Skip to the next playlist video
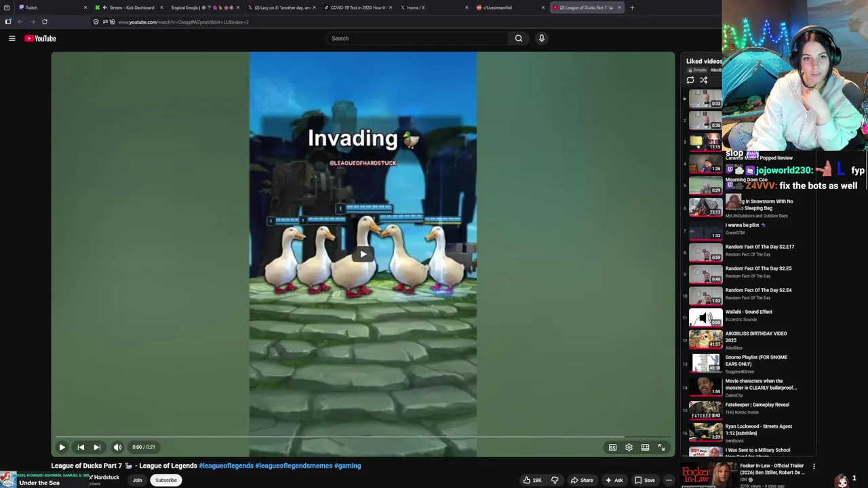 [x=97, y=447]
